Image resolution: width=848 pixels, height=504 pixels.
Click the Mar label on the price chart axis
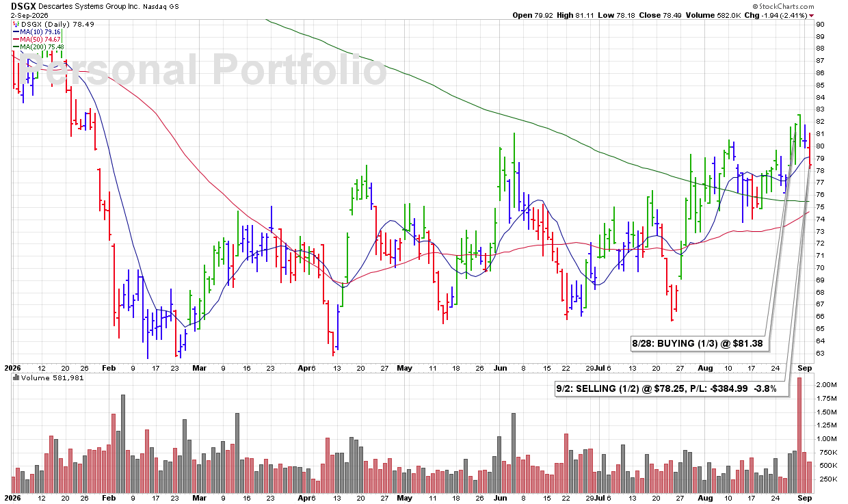199,368
